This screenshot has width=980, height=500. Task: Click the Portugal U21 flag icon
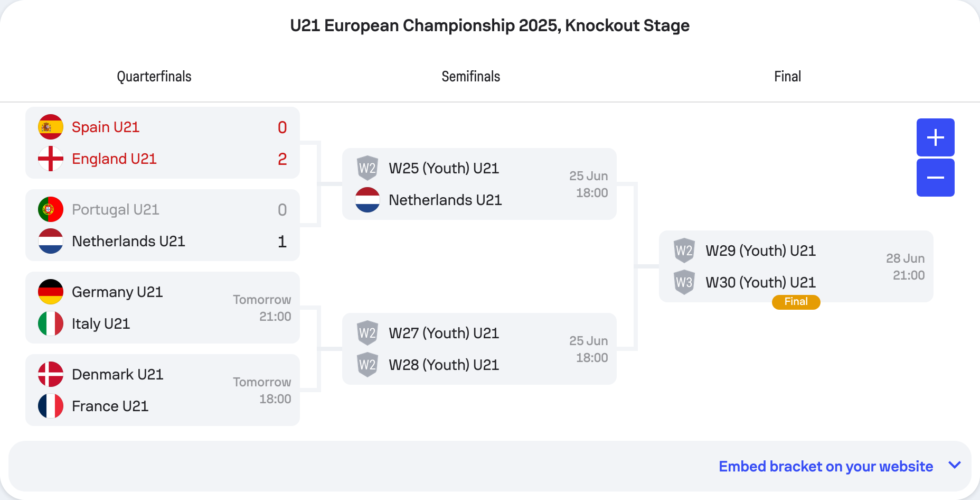point(51,209)
